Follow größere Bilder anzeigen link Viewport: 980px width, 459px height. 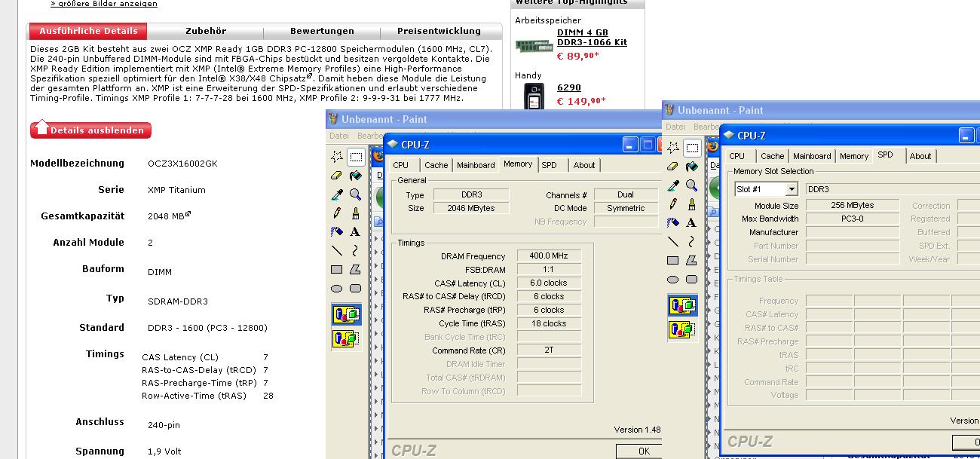click(104, 4)
